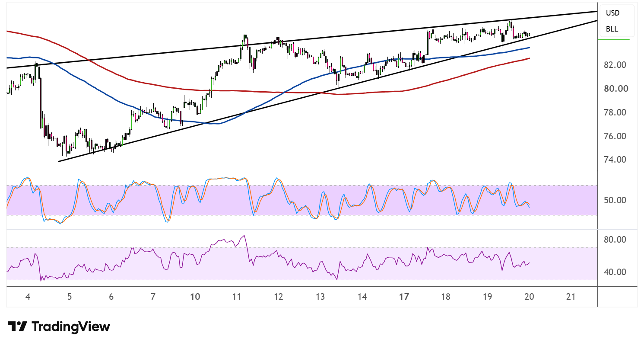The width and height of the screenshot is (644, 346).
Task: Click date 19 on the time axis
Action: pos(487,297)
